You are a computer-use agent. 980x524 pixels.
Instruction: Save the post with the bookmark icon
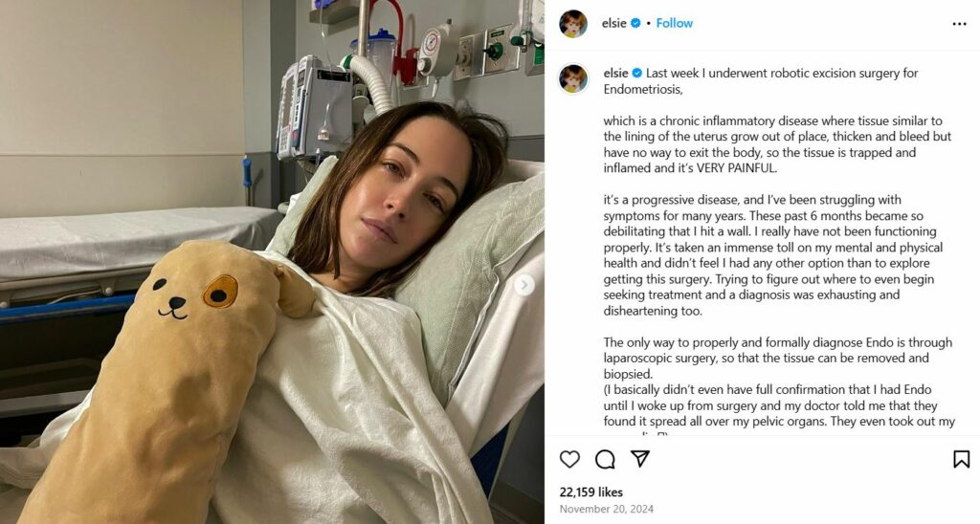[x=961, y=459]
